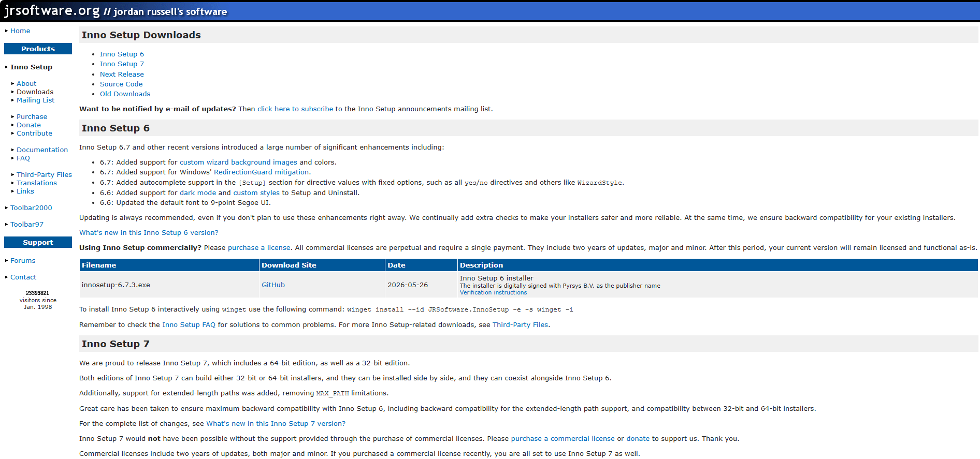Open 'custom wizard background images' link

click(238, 162)
